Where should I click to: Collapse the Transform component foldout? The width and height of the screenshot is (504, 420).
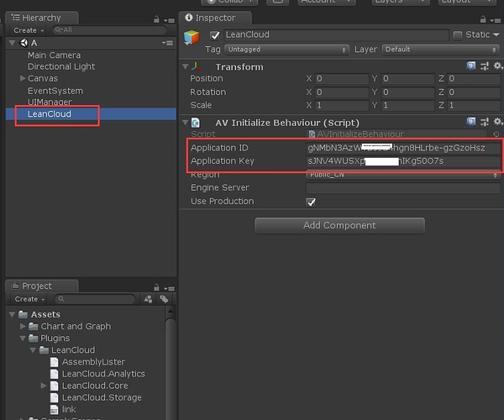click(185, 66)
